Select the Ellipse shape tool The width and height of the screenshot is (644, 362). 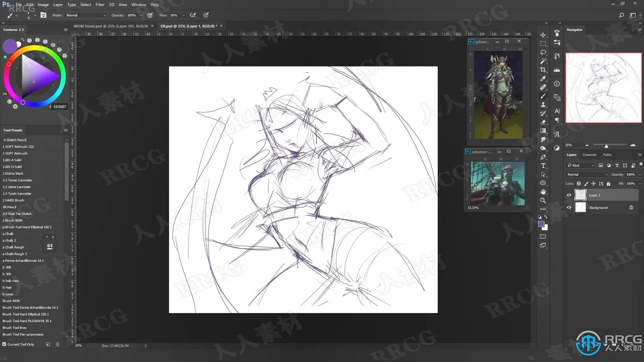click(543, 183)
